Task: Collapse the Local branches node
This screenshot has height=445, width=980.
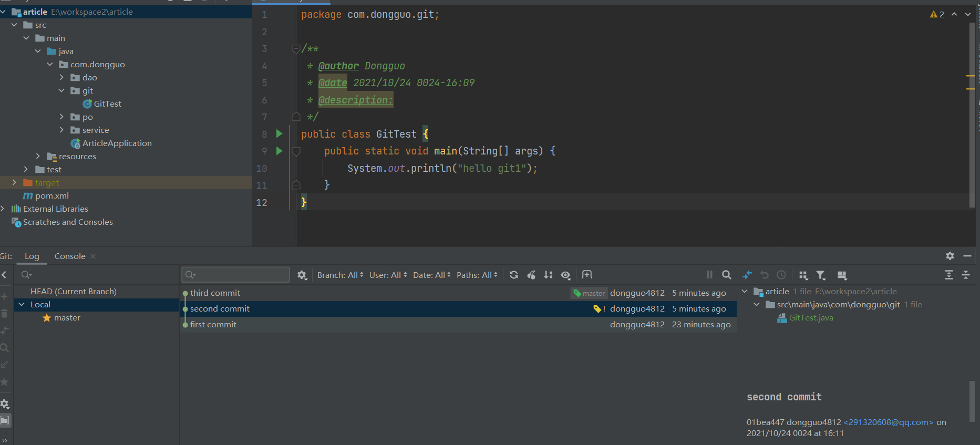Action: pyautogui.click(x=22, y=304)
